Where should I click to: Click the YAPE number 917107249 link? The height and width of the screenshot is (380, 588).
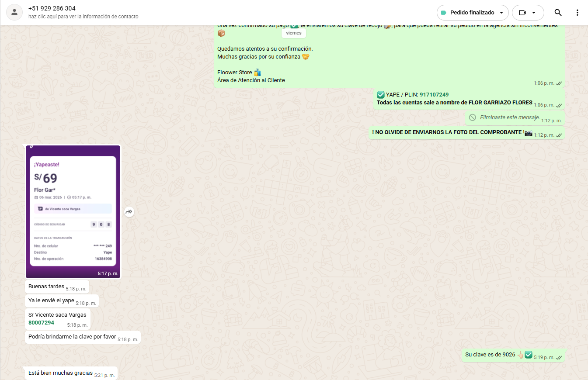[434, 95]
